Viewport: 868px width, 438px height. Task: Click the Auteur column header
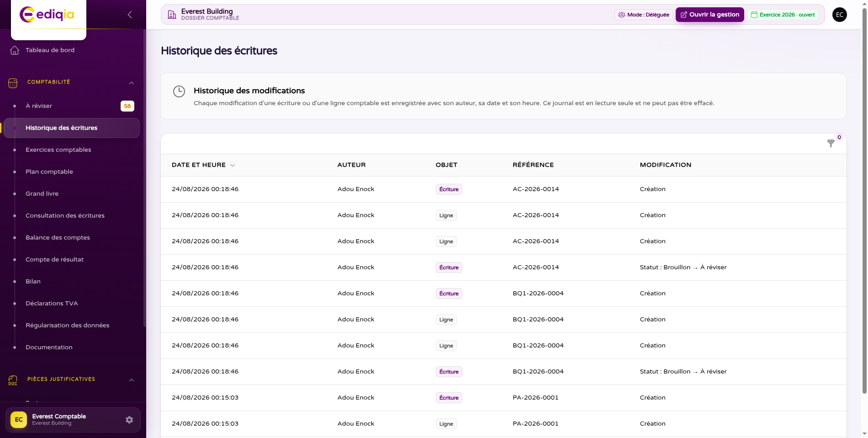click(x=351, y=165)
